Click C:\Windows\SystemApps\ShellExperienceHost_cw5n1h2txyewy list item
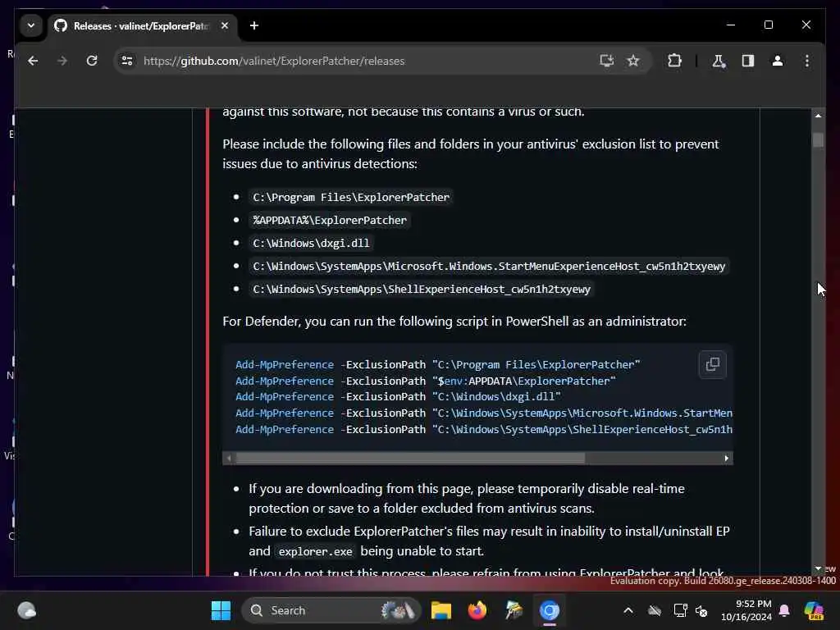 [x=421, y=290]
